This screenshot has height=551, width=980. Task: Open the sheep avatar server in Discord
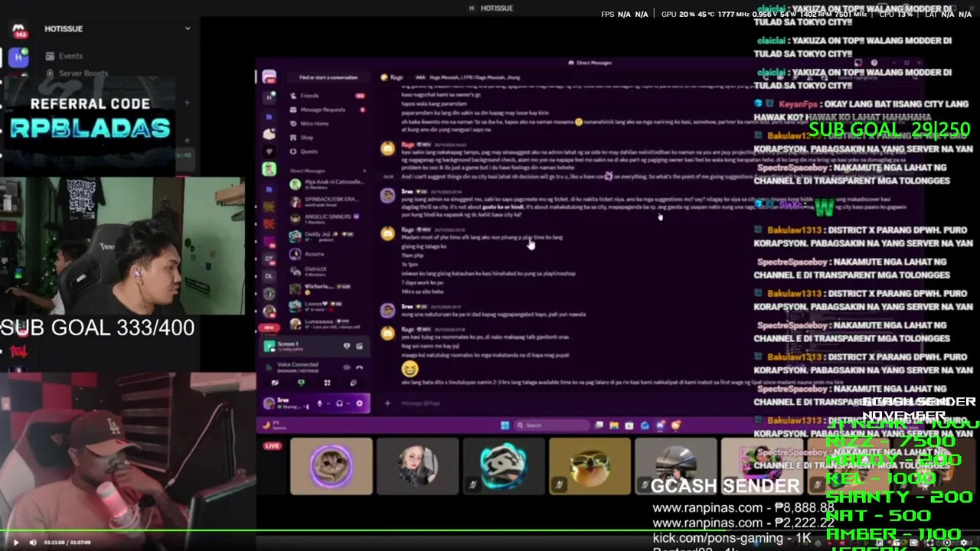pyautogui.click(x=269, y=133)
